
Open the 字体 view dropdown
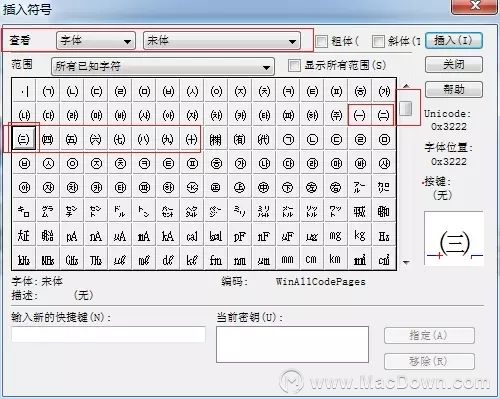[96, 41]
